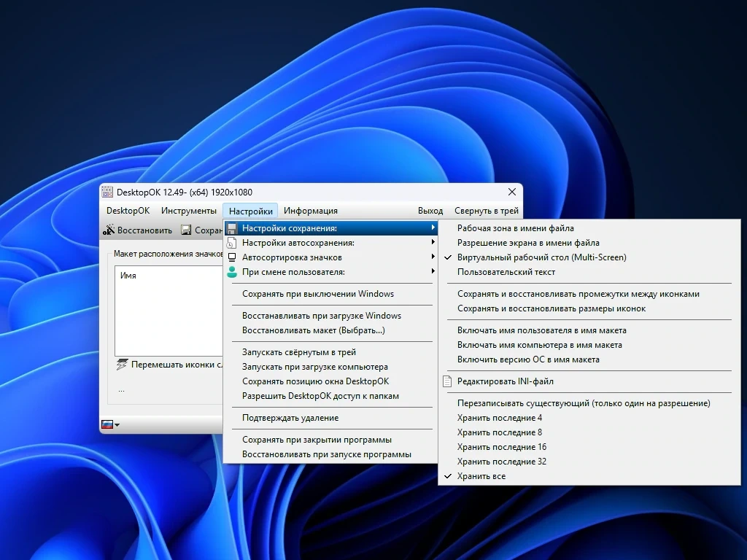This screenshot has height=560, width=747.
Task: Close the DesktopOK window
Action: [x=511, y=192]
